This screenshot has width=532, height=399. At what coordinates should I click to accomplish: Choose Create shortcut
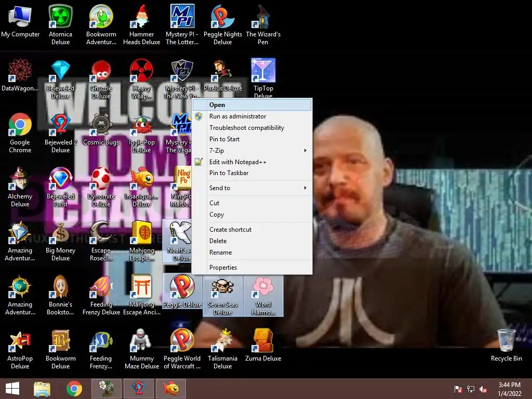click(x=252, y=230)
